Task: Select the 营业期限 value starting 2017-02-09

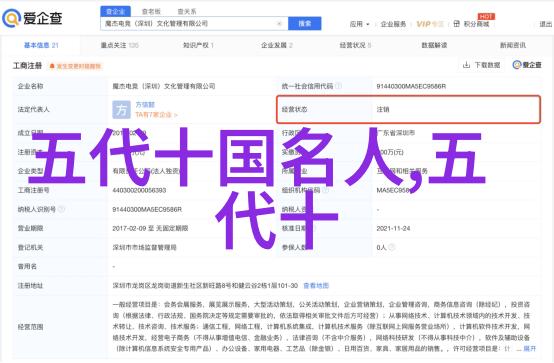Action: pyautogui.click(x=150, y=228)
